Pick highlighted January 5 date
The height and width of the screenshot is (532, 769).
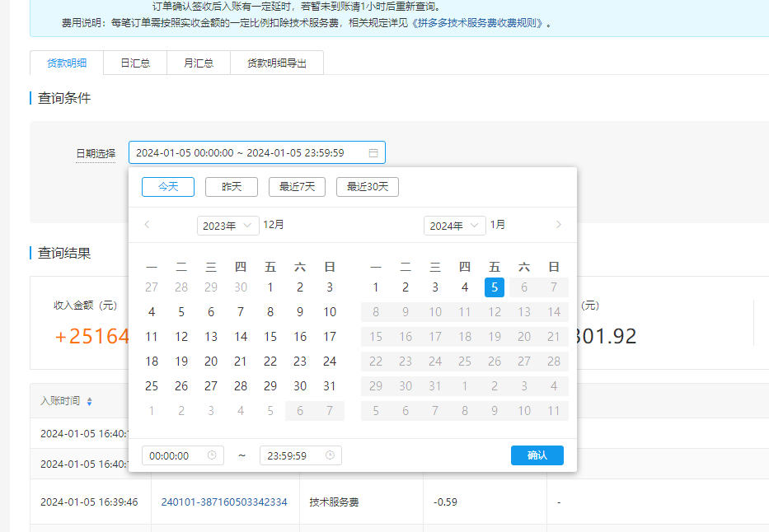495,287
